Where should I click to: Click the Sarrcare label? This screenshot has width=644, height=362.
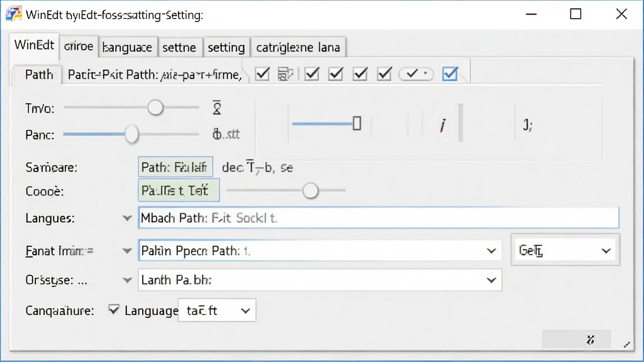coord(52,167)
